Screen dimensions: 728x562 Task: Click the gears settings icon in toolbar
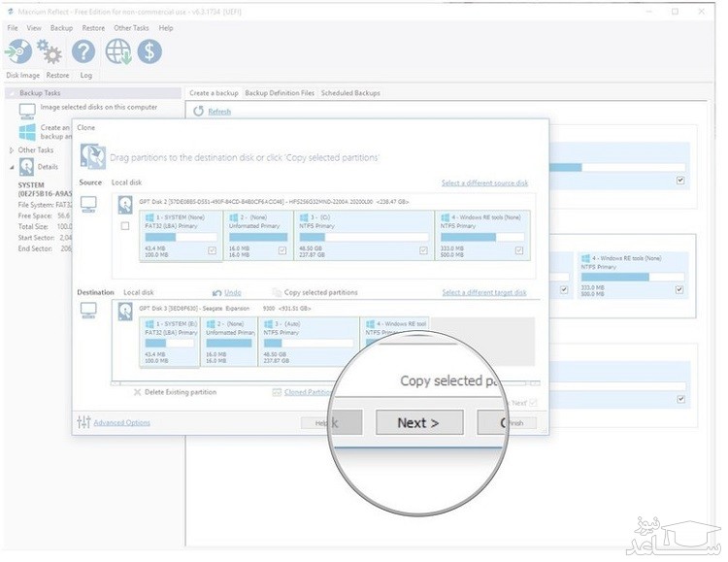50,51
